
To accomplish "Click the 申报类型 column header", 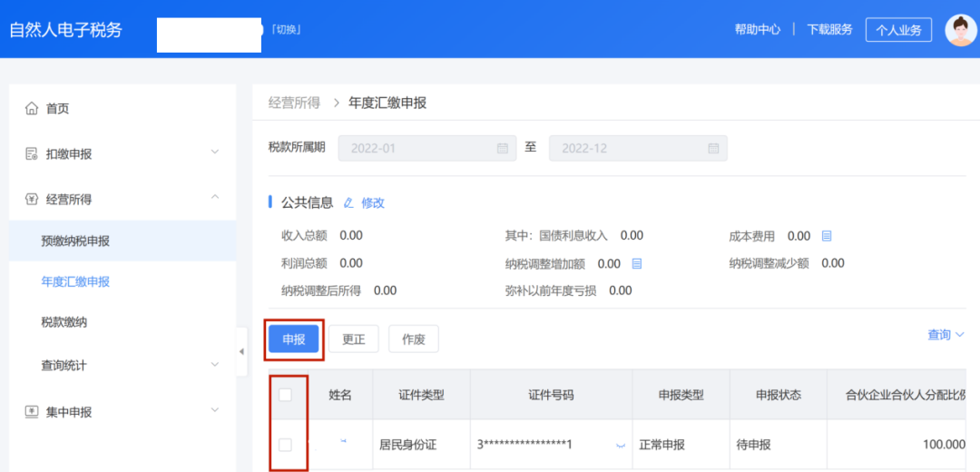I will (x=681, y=395).
